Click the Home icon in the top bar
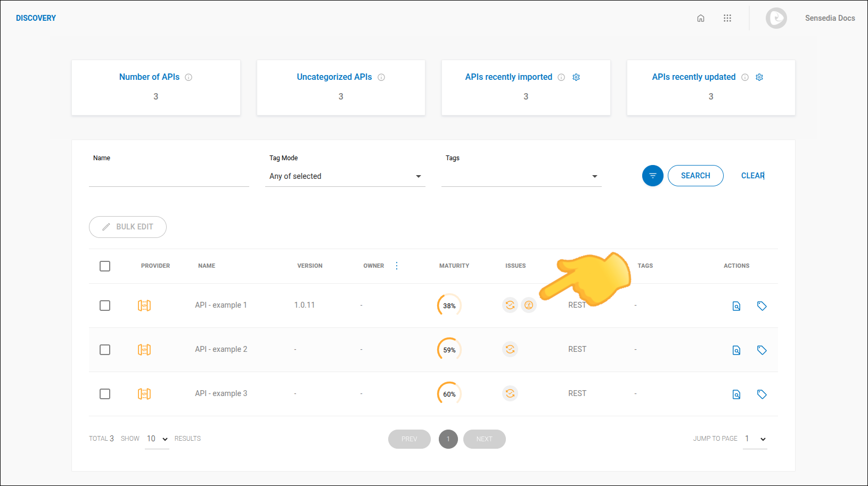Screen dimensions: 868x486 (701, 18)
